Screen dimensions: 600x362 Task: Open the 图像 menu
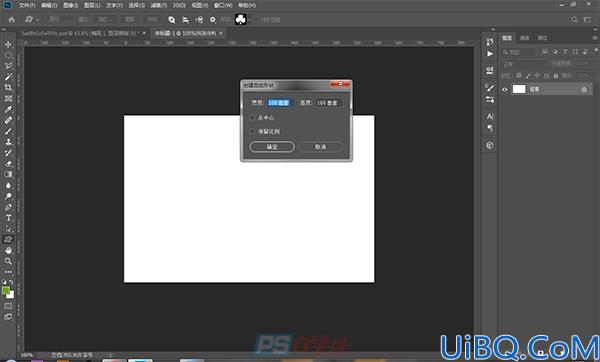(x=70, y=5)
